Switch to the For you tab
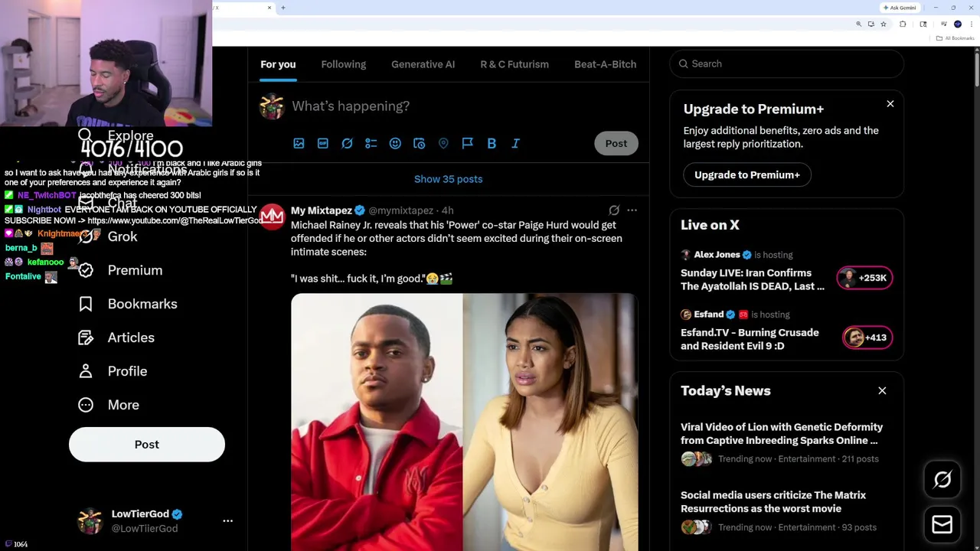This screenshot has height=551, width=980. (x=278, y=64)
